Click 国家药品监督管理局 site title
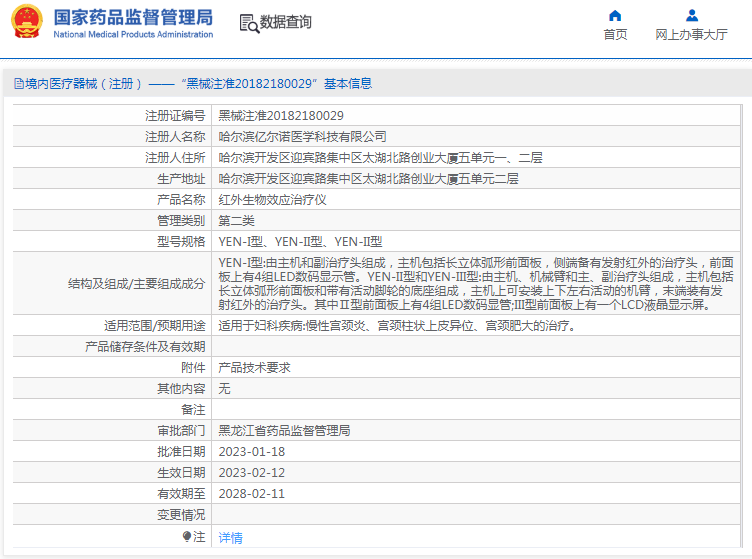Screen dimensions: 752x559 pyautogui.click(x=132, y=17)
